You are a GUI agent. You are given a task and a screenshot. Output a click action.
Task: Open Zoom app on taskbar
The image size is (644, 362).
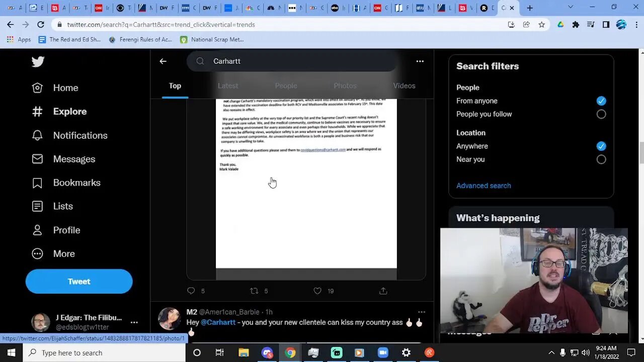(x=383, y=352)
